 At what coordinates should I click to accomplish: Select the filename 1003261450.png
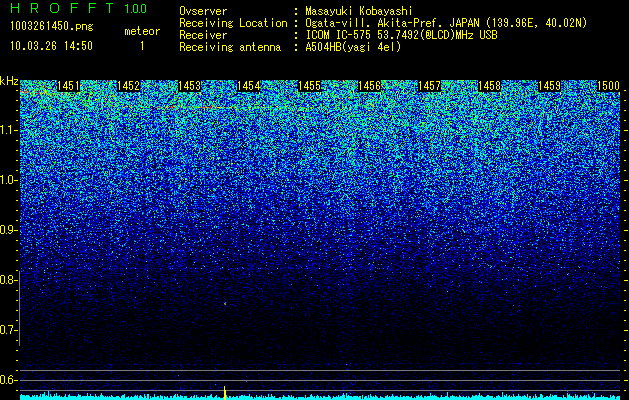(x=52, y=26)
